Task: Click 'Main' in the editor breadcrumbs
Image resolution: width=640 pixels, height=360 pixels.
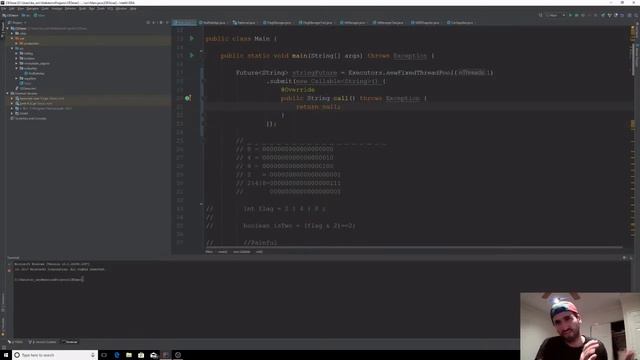Action: tap(209, 252)
